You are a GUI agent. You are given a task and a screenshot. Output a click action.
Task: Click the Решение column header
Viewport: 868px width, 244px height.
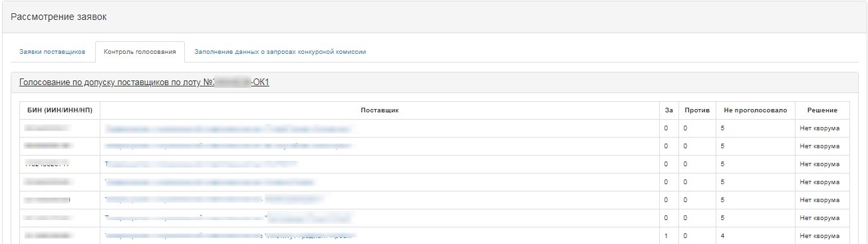point(821,110)
